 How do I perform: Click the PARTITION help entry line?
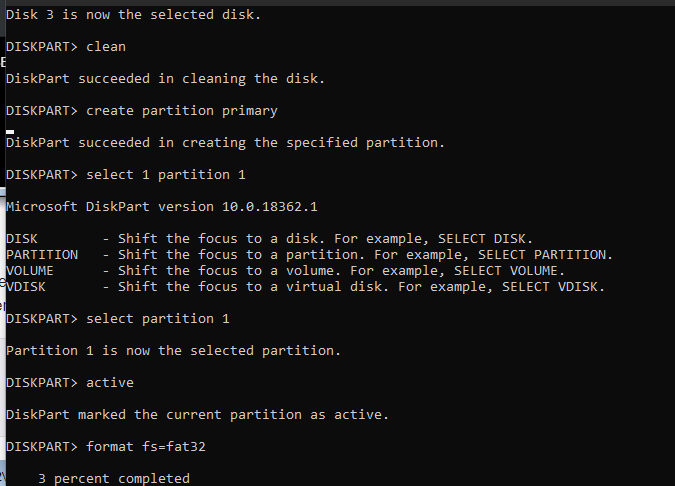[x=309, y=255]
